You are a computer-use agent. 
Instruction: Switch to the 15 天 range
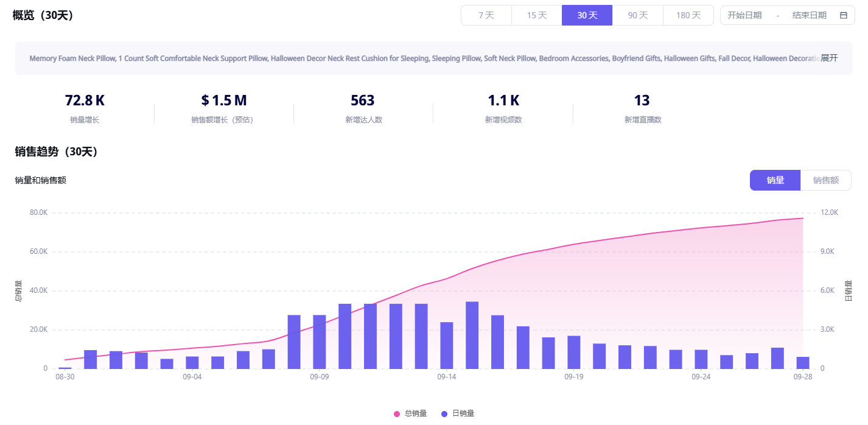tap(536, 15)
